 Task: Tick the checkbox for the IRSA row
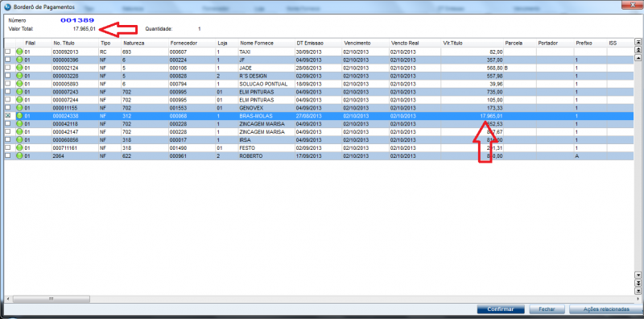click(x=8, y=140)
